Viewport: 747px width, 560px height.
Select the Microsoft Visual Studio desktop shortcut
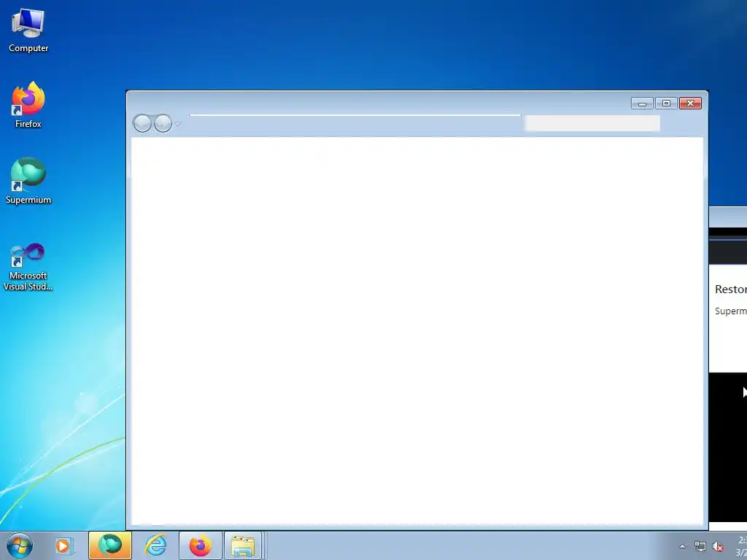tap(28, 267)
